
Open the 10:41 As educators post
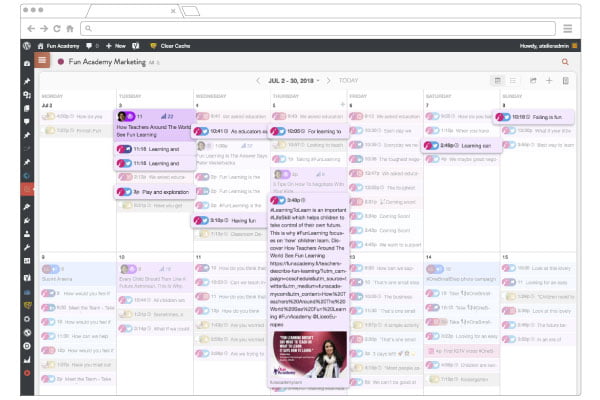point(231,131)
